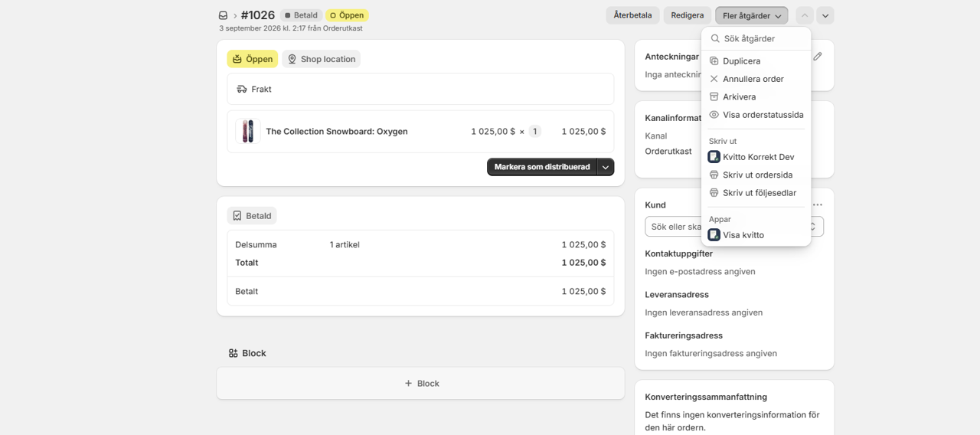The height and width of the screenshot is (435, 980).
Task: Open the arrow dropdown next to Markera som distribuerad
Action: click(x=606, y=167)
